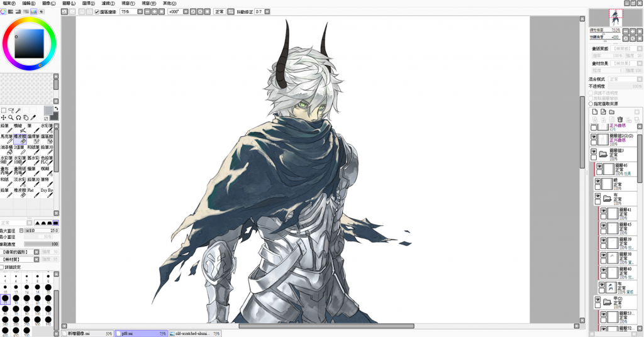This screenshot has height=337, width=644.
Task: Click the new layer icon in layer panel
Action: pos(594,112)
